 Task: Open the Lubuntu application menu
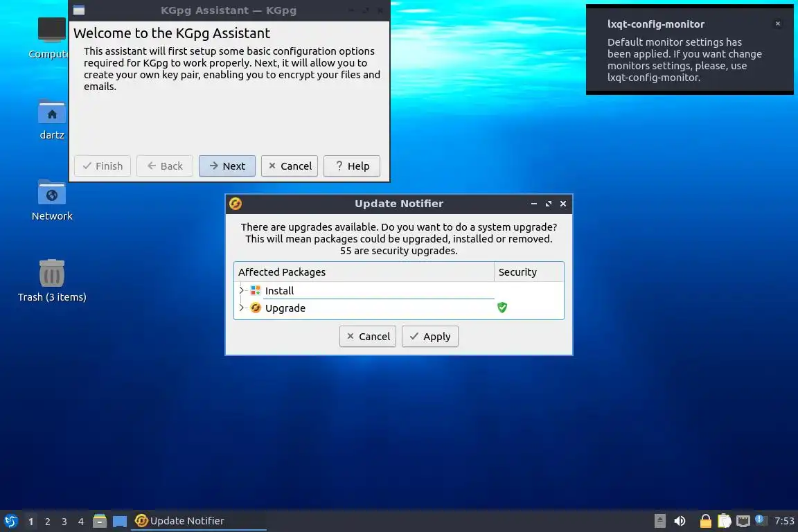point(10,521)
